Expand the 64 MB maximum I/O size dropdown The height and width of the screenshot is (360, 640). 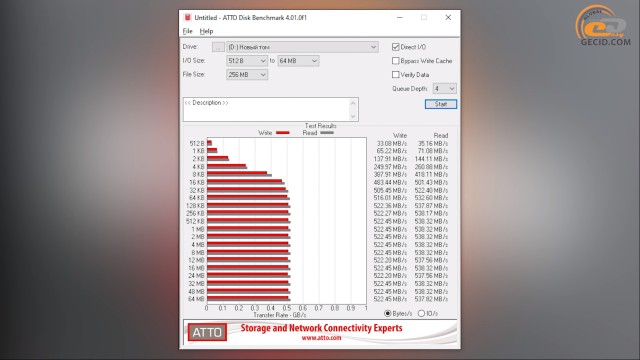click(x=298, y=61)
